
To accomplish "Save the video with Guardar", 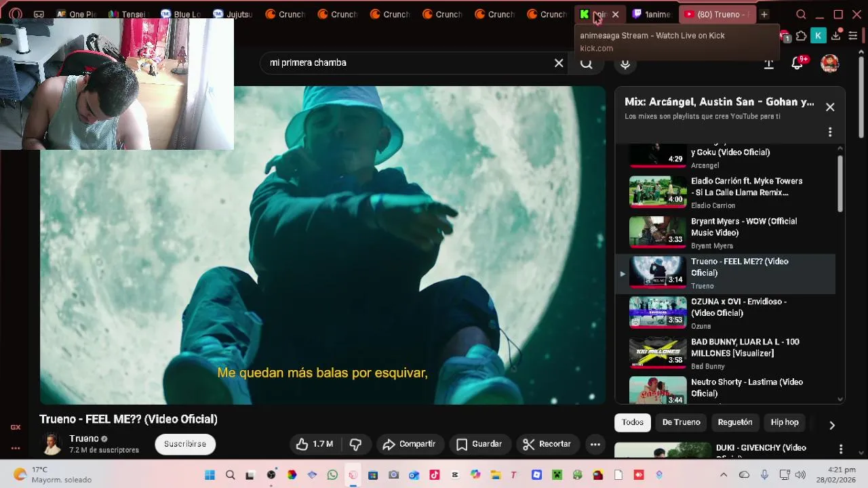I will point(479,444).
